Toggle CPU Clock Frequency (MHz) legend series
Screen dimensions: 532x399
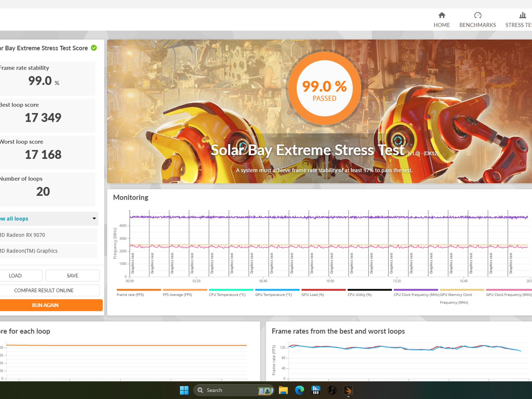[416, 292]
